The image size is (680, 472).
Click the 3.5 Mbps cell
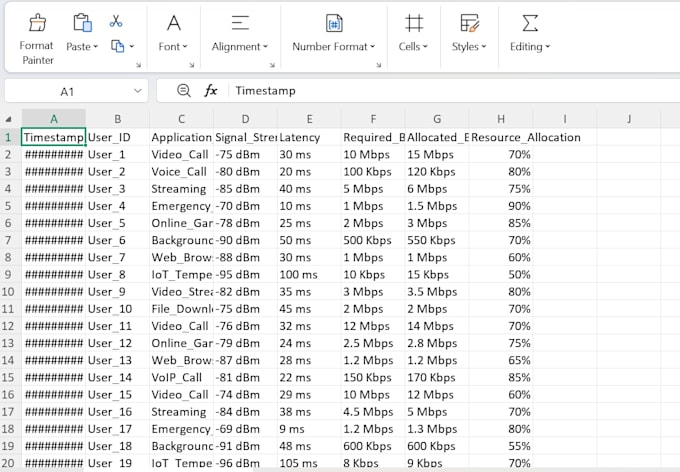click(437, 292)
